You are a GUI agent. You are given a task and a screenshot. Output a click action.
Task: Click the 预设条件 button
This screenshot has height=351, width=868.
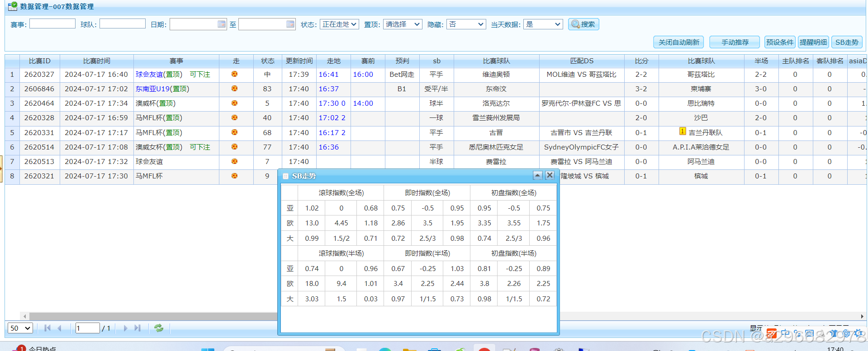tap(780, 42)
